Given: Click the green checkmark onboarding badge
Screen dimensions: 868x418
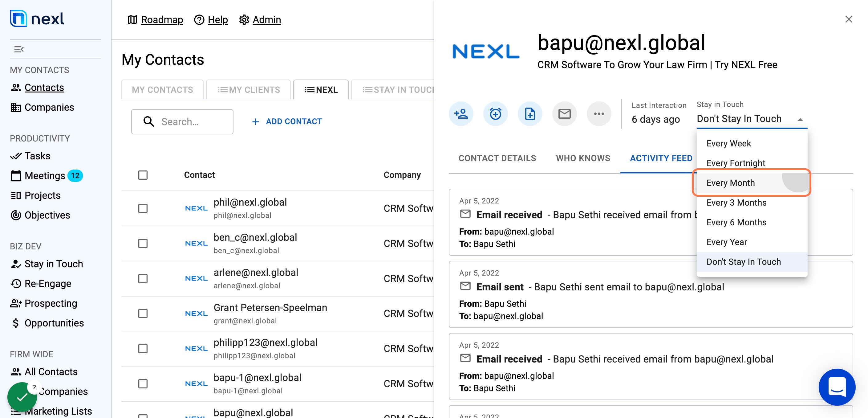Looking at the screenshot, I should pyautogui.click(x=22, y=397).
